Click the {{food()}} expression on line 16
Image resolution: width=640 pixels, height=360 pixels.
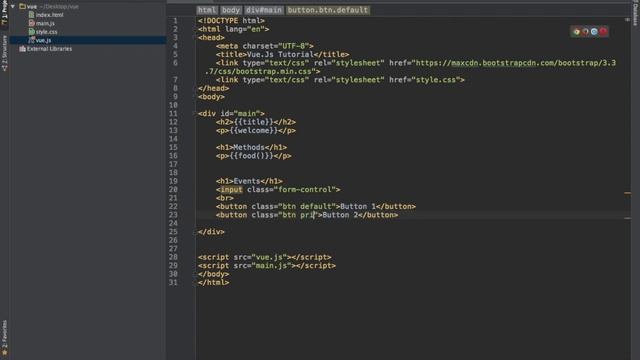[251, 156]
